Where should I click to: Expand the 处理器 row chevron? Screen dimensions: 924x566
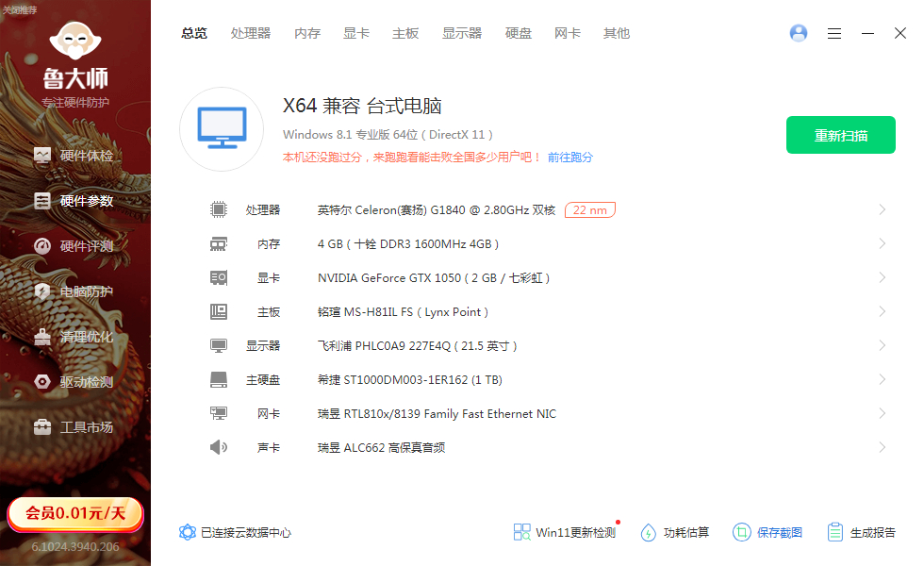[x=883, y=209]
